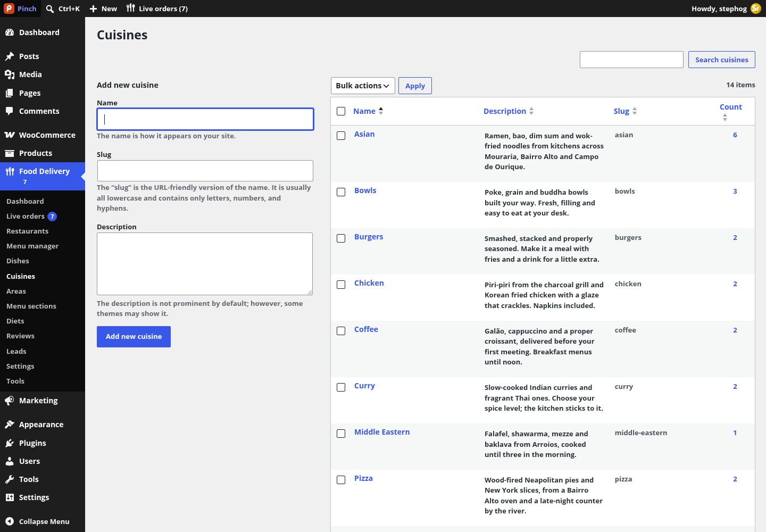
Task: Check the Chicken cuisine checkbox
Action: click(341, 285)
